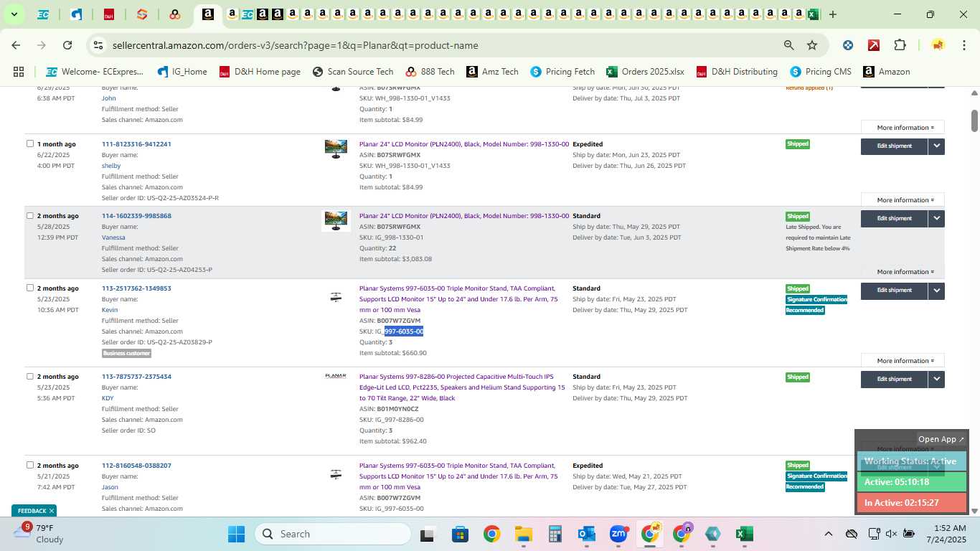980x551 pixels.
Task: Switch to the first EC browser tab
Action: pyautogui.click(x=43, y=14)
